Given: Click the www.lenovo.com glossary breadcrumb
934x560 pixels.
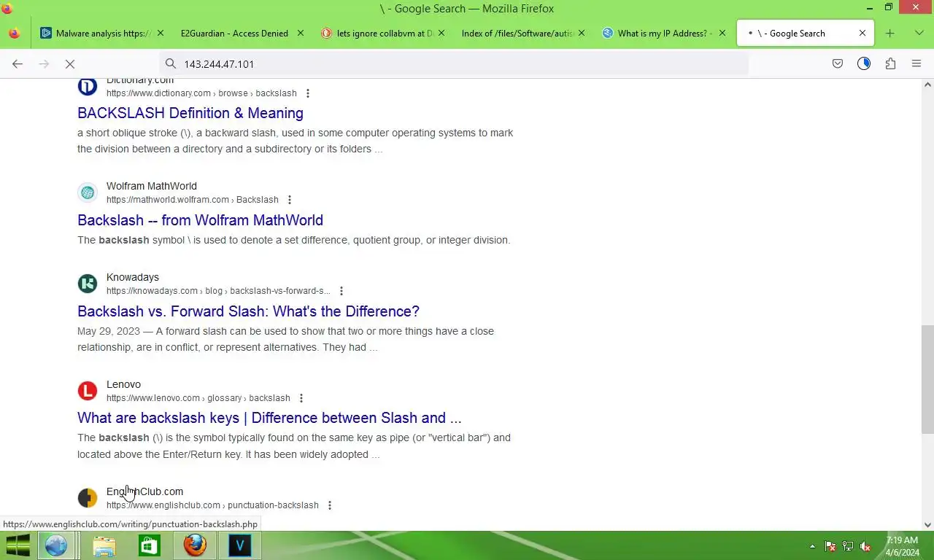Looking at the screenshot, I should [x=198, y=398].
